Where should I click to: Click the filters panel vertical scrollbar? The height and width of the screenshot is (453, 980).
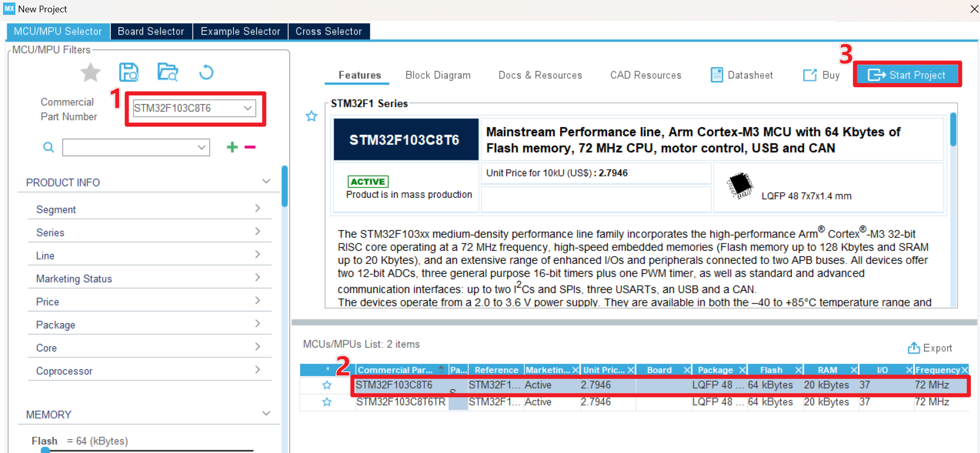(x=285, y=186)
